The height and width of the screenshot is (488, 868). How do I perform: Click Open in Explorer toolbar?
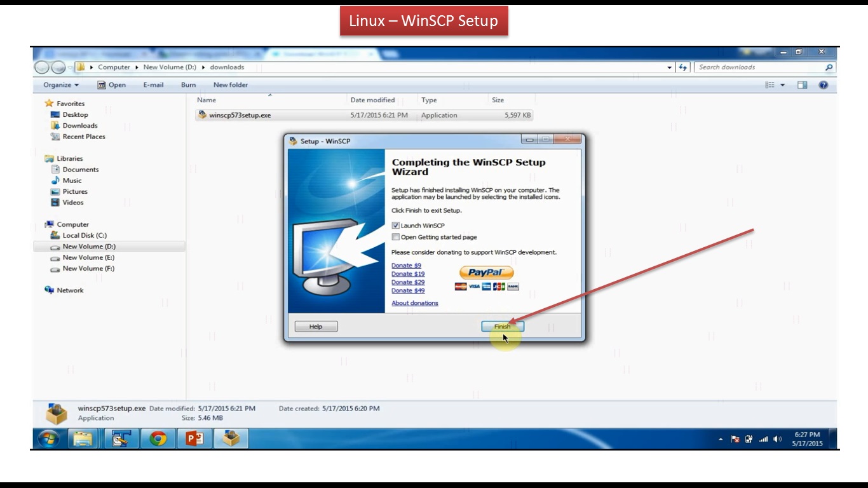112,85
